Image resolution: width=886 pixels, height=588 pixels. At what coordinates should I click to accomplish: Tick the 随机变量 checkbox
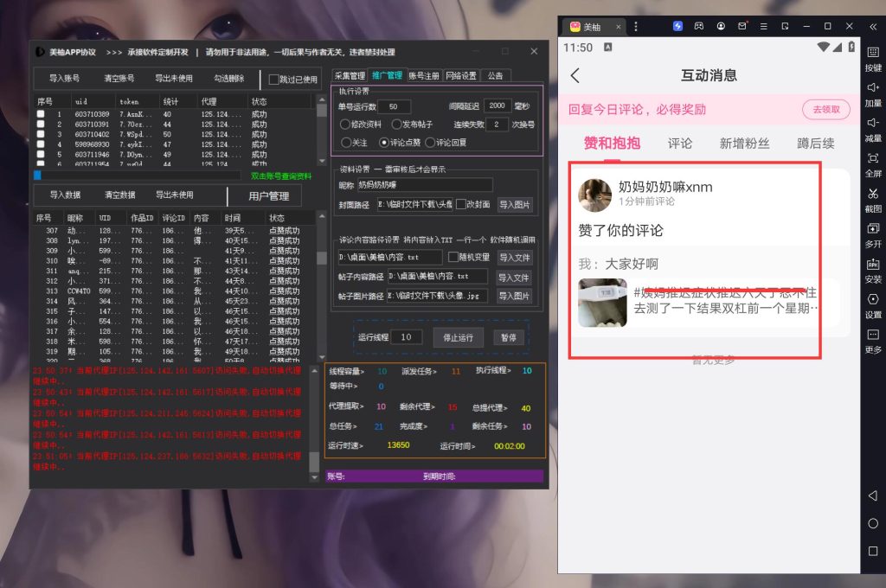453,258
